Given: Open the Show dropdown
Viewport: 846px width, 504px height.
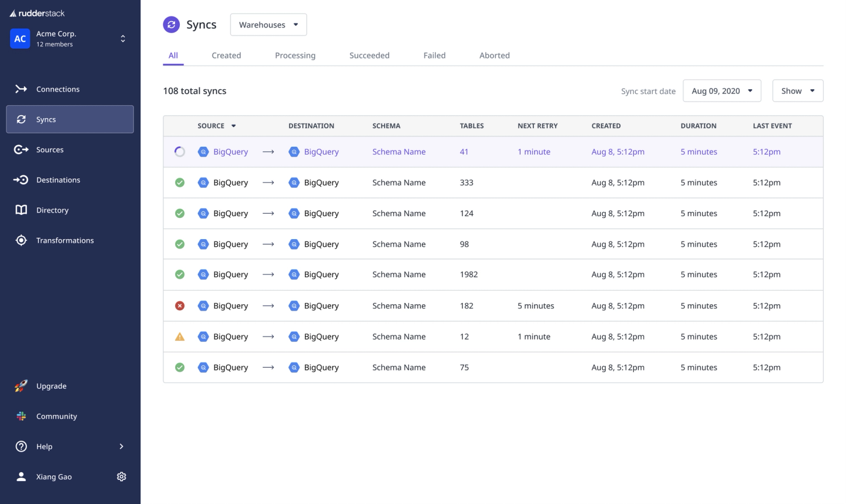Looking at the screenshot, I should click(x=797, y=91).
